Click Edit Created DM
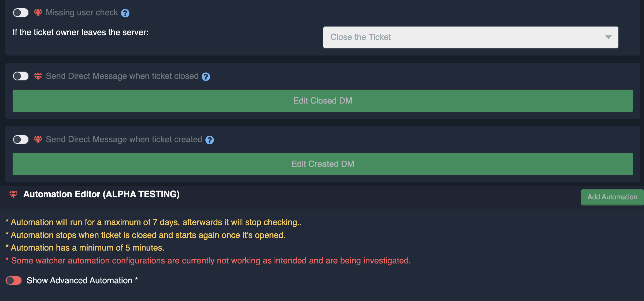The height and width of the screenshot is (301, 644). coord(323,164)
